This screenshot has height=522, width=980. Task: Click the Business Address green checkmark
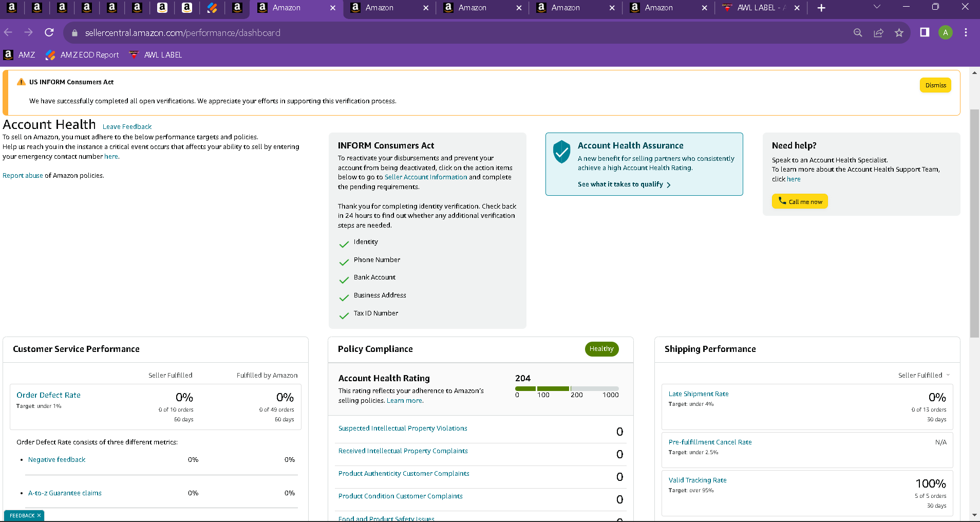click(x=344, y=298)
